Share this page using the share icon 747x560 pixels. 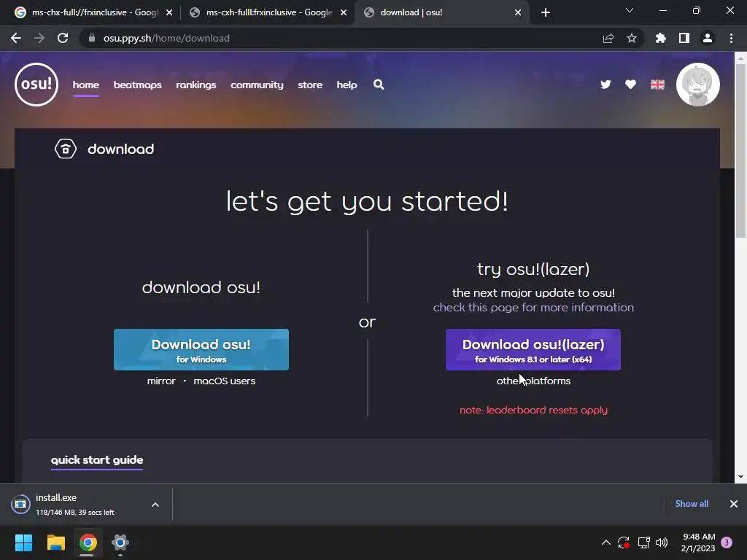[608, 38]
